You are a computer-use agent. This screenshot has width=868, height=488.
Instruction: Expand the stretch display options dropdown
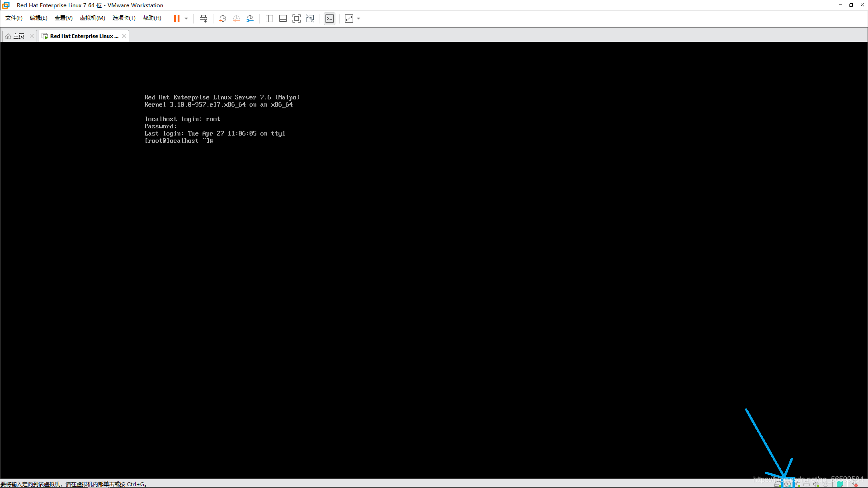(359, 19)
